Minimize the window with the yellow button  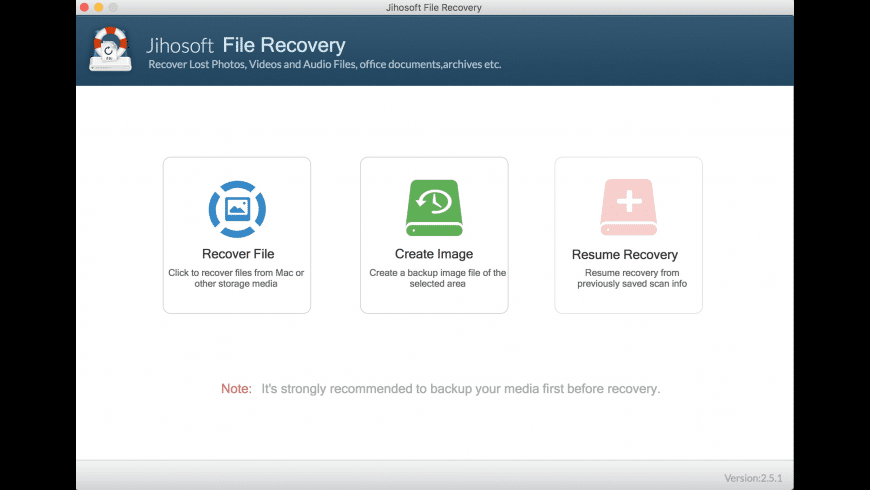(99, 7)
